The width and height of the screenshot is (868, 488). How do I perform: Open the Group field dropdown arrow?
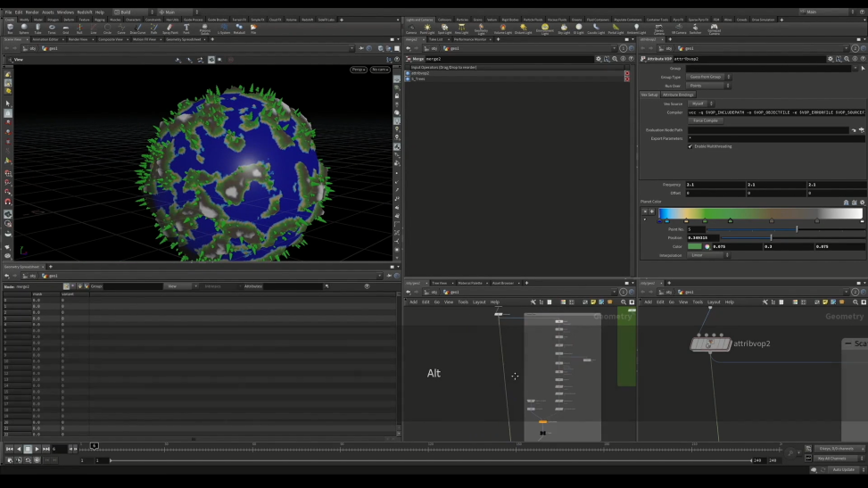pos(856,68)
